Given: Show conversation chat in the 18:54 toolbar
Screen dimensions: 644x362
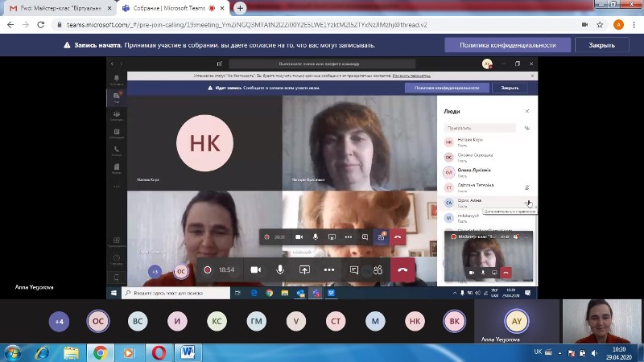Looking at the screenshot, I should pyautogui.click(x=354, y=269).
